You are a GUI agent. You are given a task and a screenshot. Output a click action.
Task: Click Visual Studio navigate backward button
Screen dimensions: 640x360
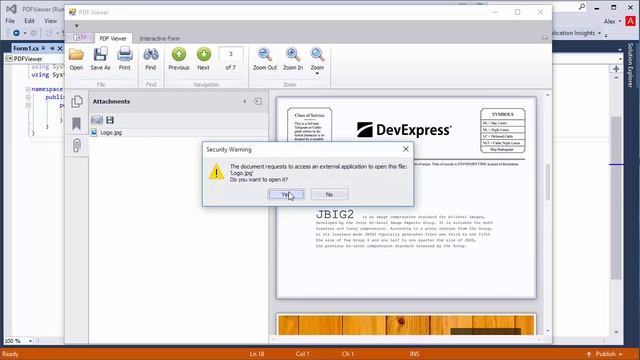click(16, 33)
